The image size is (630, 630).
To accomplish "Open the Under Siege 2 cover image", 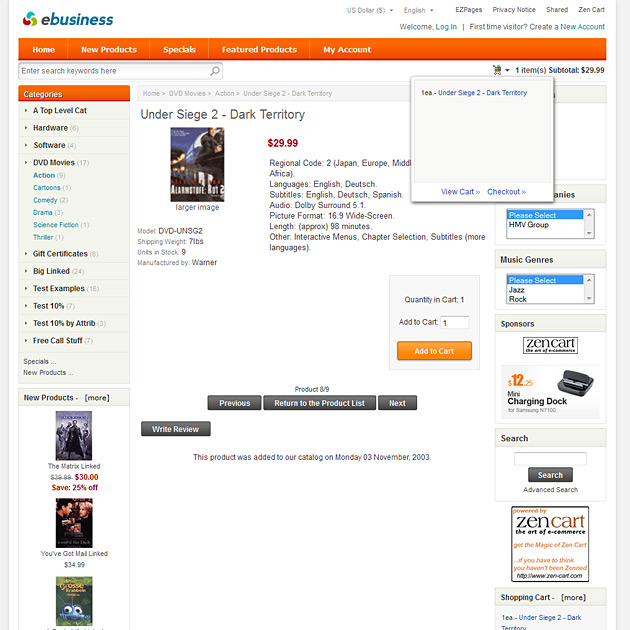I will pyautogui.click(x=197, y=164).
